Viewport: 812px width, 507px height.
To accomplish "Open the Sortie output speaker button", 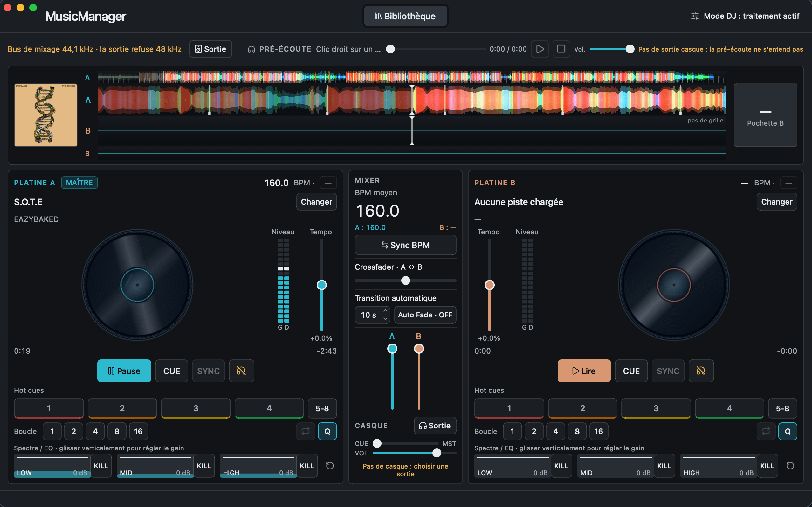I will click(211, 49).
